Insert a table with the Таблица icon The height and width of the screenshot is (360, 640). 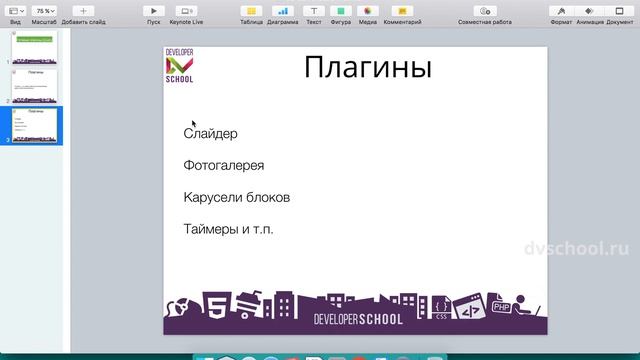[x=251, y=11]
